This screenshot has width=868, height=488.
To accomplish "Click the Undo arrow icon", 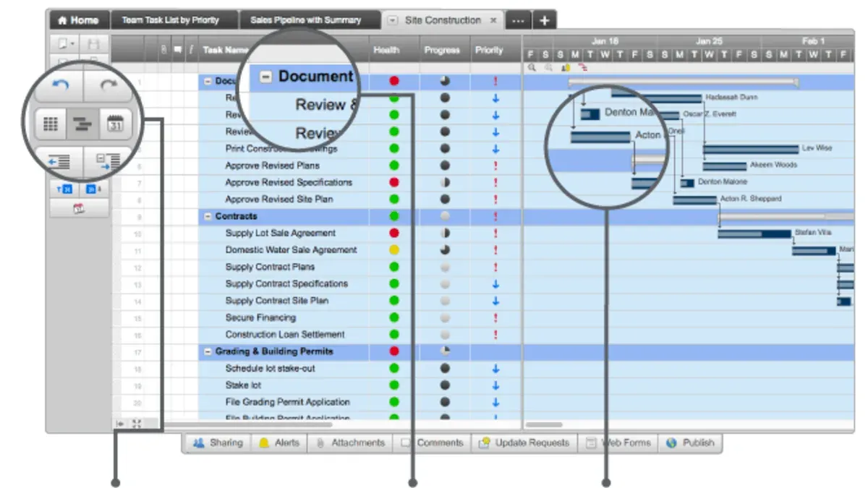I will click(59, 86).
